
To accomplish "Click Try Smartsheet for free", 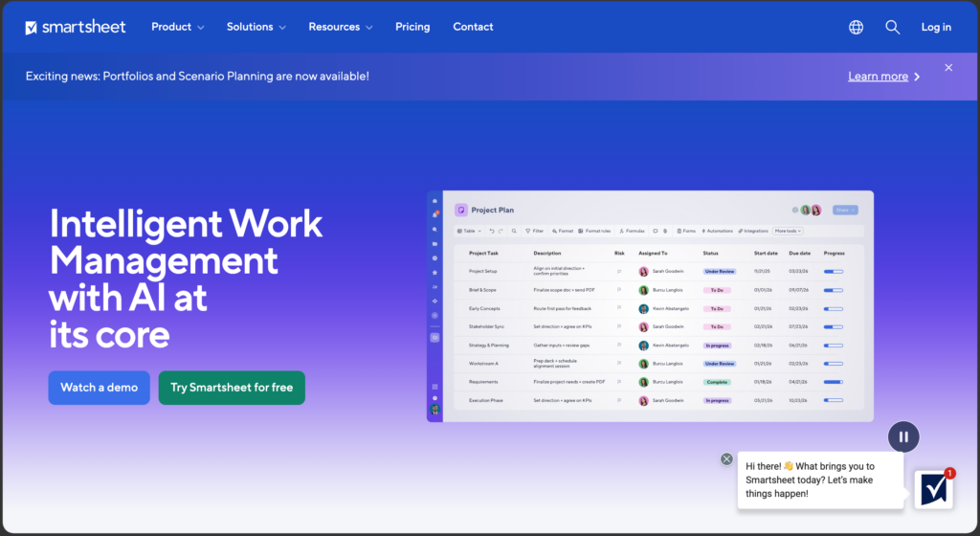I will point(232,388).
